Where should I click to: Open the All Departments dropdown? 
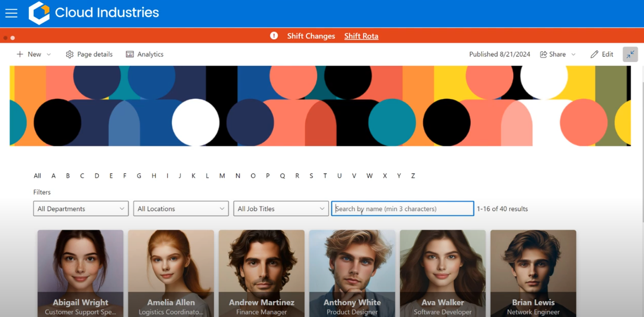pos(81,209)
